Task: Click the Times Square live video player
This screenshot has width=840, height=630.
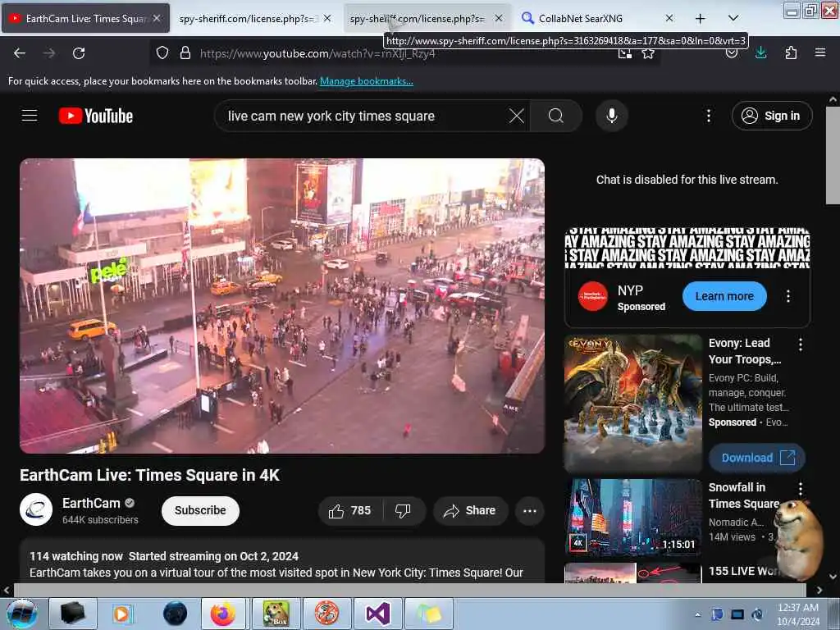Action: click(x=282, y=306)
